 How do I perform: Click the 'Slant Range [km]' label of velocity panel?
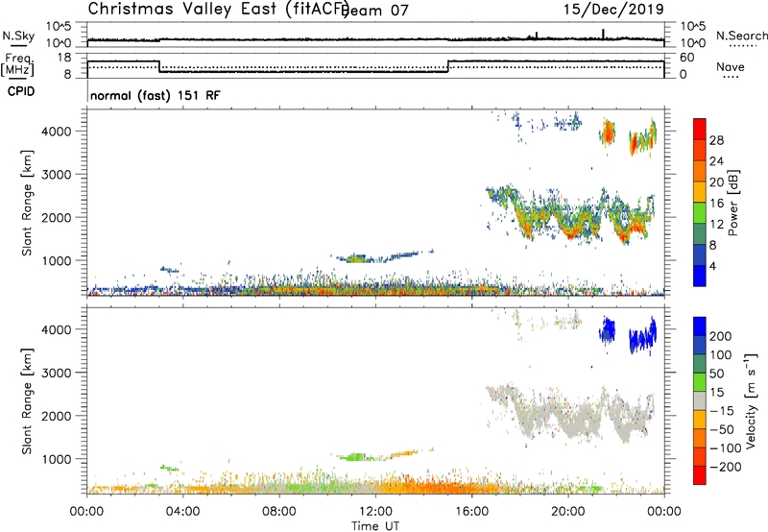point(27,401)
